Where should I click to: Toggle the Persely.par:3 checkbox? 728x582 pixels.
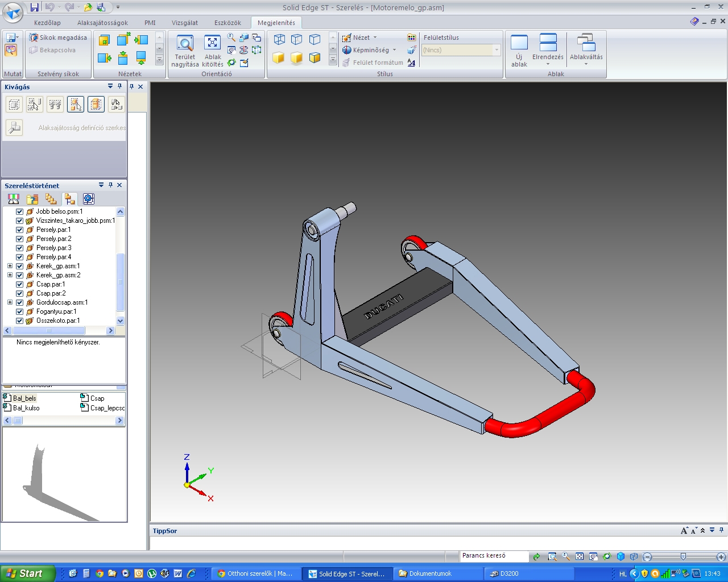(x=20, y=248)
